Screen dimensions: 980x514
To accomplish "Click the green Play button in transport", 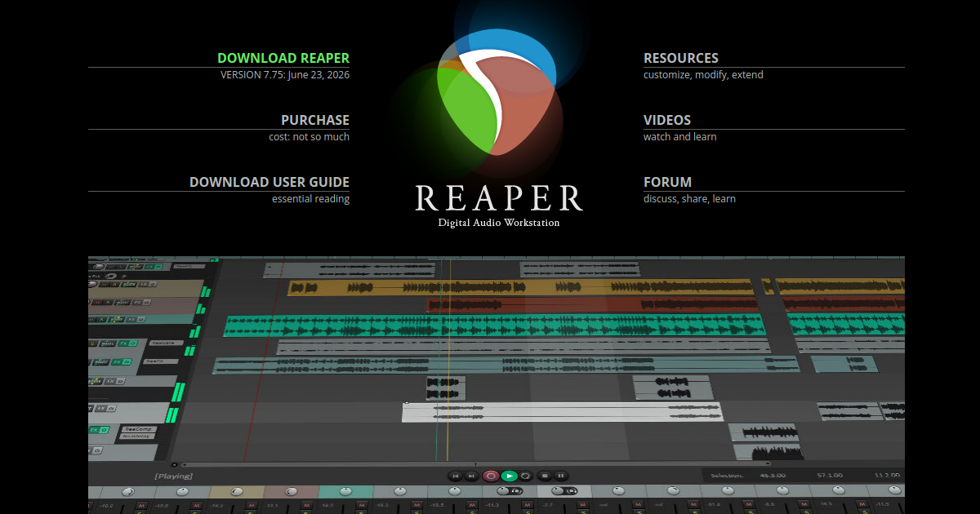I will (x=509, y=476).
